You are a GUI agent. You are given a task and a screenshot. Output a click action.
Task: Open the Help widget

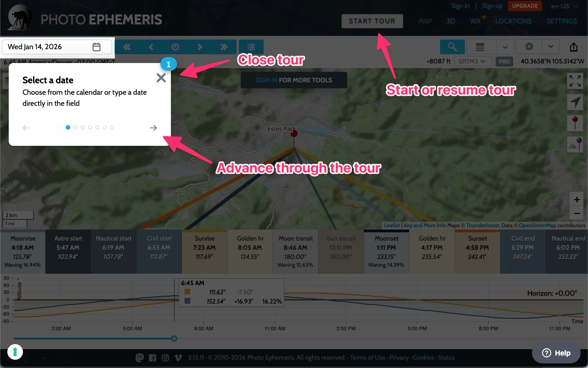(x=556, y=353)
